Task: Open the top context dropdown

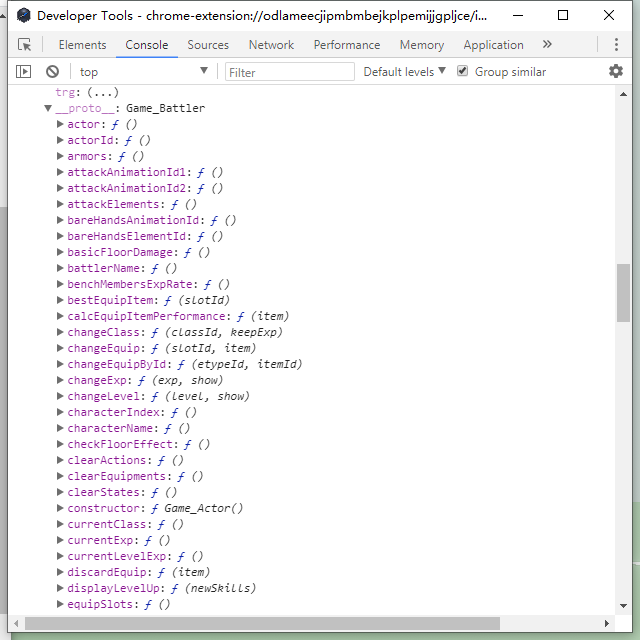Action: point(143,72)
